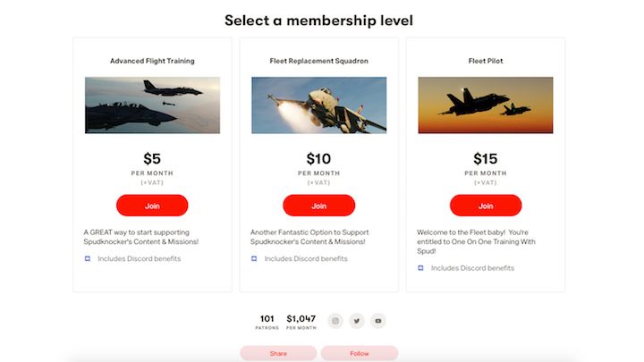
Task: Open the Twitter social icon
Action: (x=357, y=321)
